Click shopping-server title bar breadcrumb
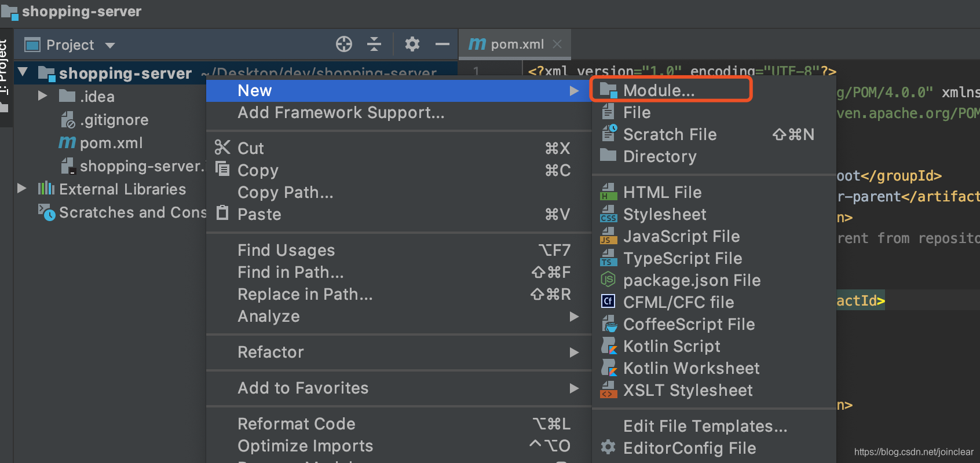980x463 pixels. (x=72, y=12)
